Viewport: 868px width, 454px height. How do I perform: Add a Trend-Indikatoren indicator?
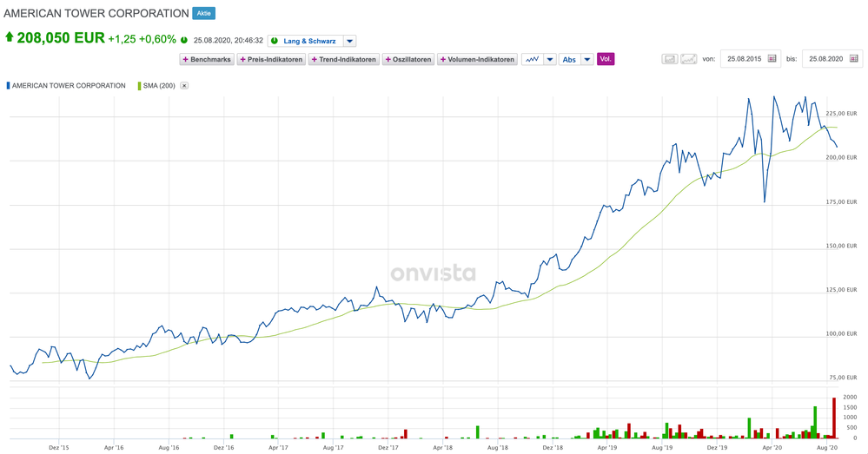click(x=344, y=59)
